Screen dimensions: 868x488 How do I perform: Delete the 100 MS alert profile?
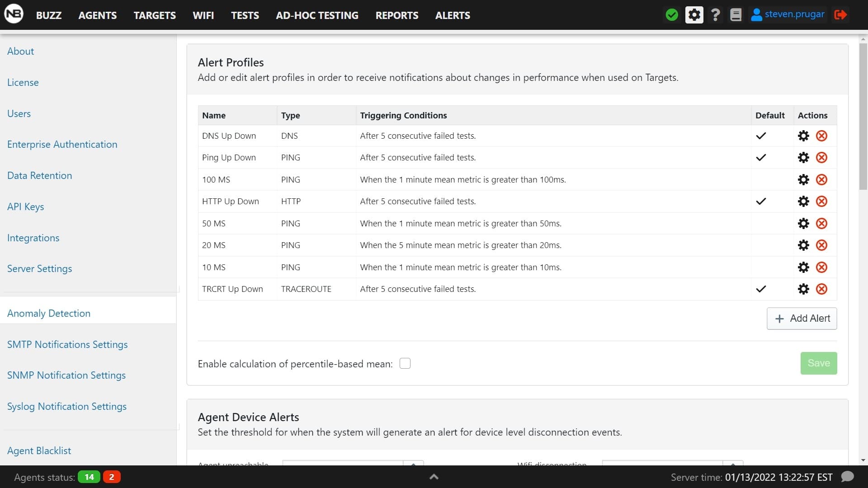821,180
